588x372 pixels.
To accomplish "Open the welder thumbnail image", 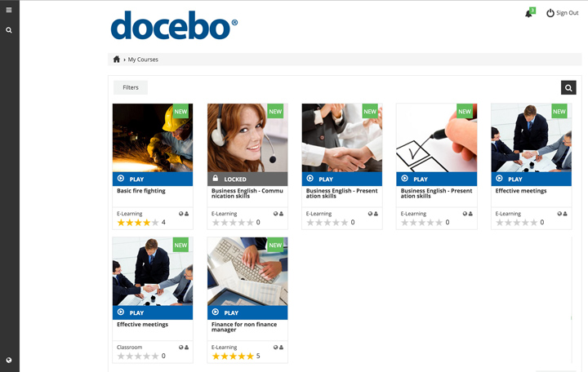I will click(153, 138).
